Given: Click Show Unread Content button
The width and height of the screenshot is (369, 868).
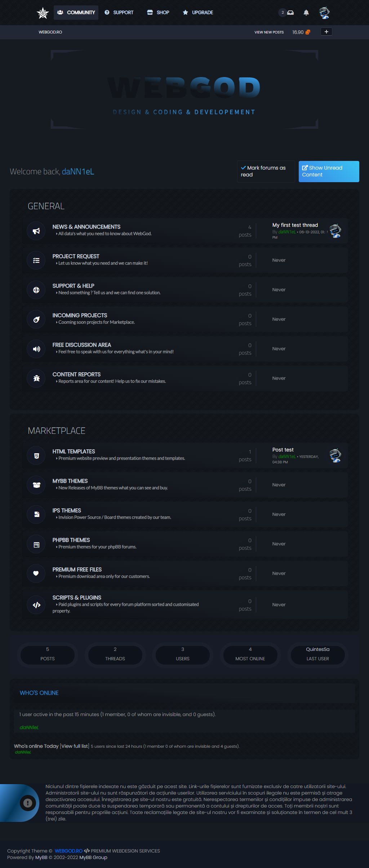Looking at the screenshot, I should (329, 171).
